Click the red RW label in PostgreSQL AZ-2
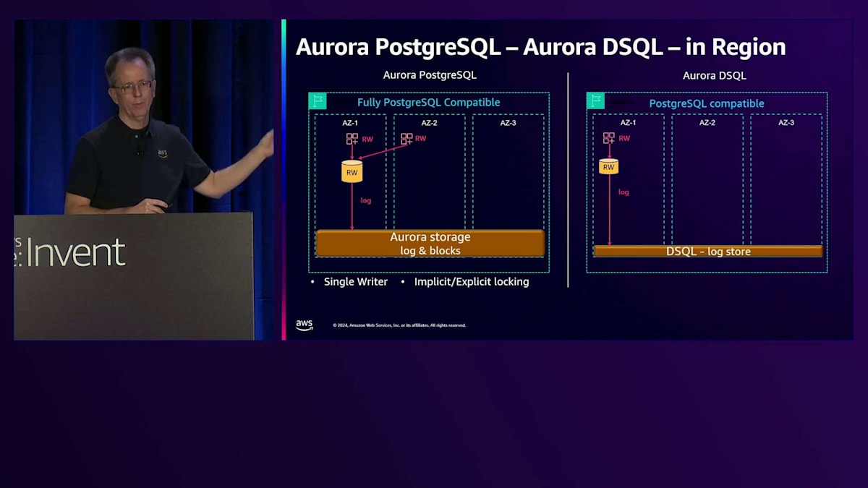Viewport: 868px width, 488px height. point(421,138)
